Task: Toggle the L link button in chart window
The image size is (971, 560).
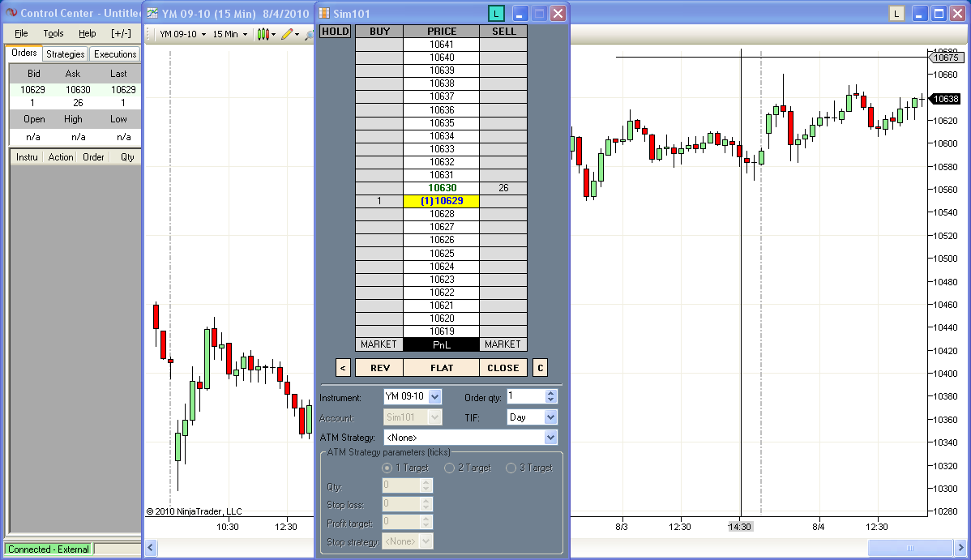Action: pyautogui.click(x=896, y=13)
